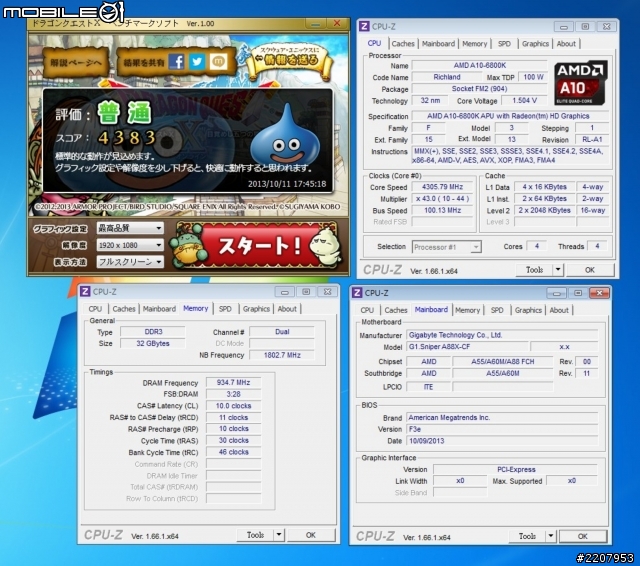Expand the Tools arrow in the CPU tab window
The image size is (640, 566).
(558, 270)
